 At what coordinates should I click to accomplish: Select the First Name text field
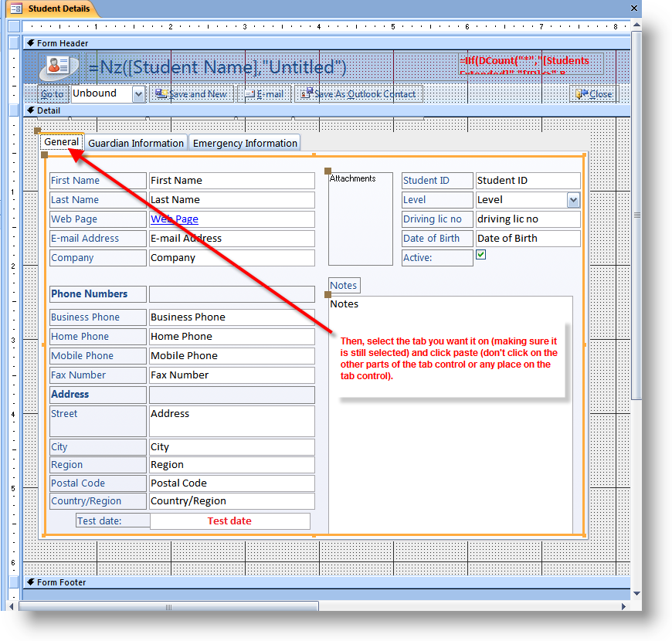click(x=232, y=181)
